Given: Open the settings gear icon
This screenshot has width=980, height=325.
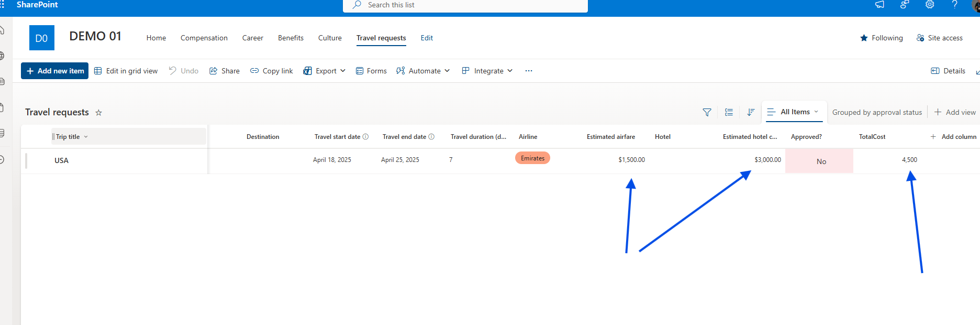Looking at the screenshot, I should click(x=930, y=5).
